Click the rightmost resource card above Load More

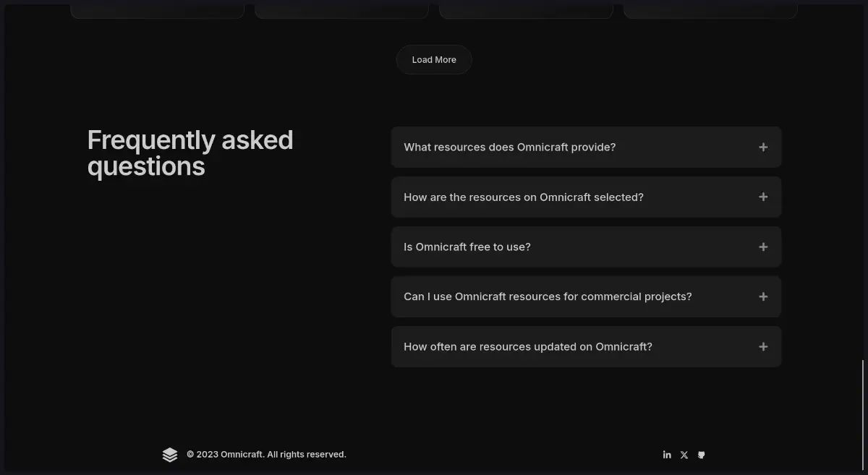click(710, 9)
